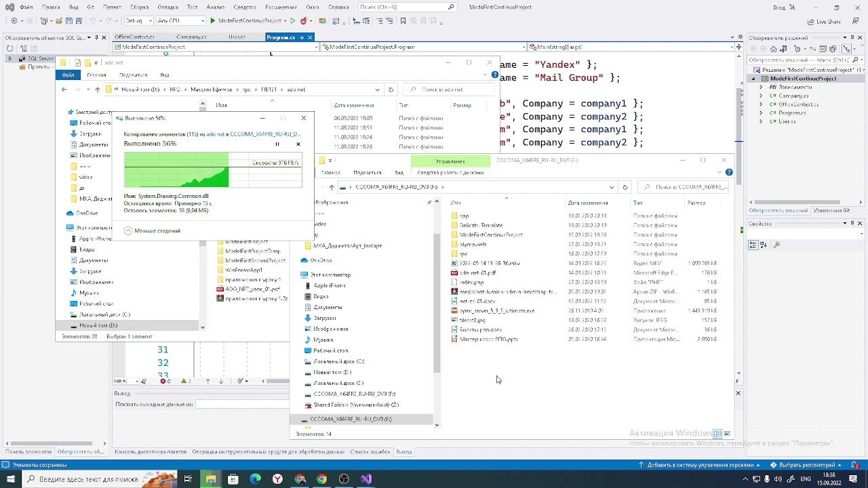868x488 pixels.
Task: Collapse copy details with Меньше сведений
Action: (x=152, y=231)
